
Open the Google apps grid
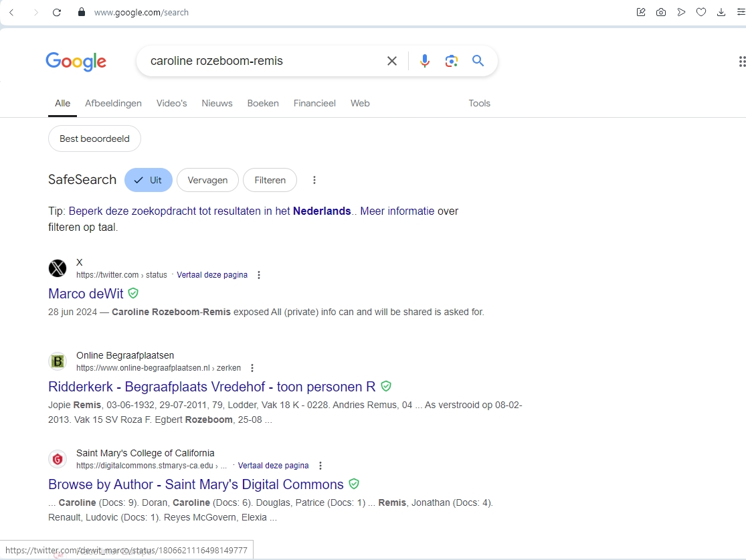pos(741,62)
